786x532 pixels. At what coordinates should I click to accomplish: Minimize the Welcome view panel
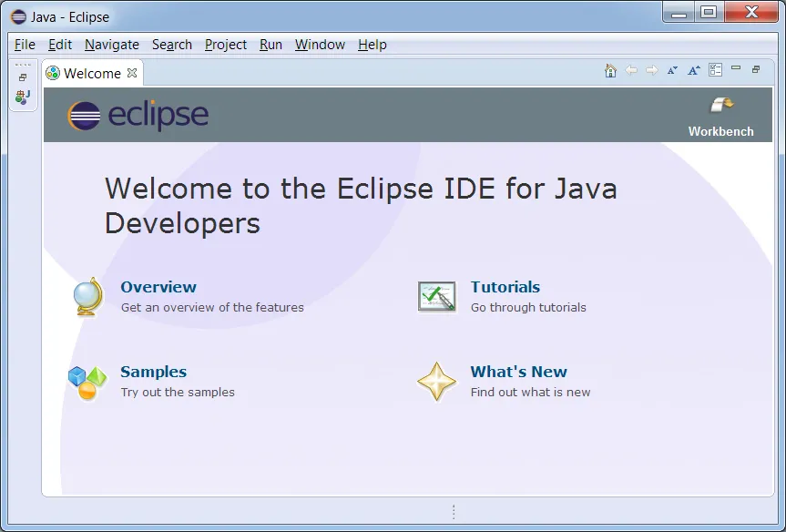click(736, 67)
